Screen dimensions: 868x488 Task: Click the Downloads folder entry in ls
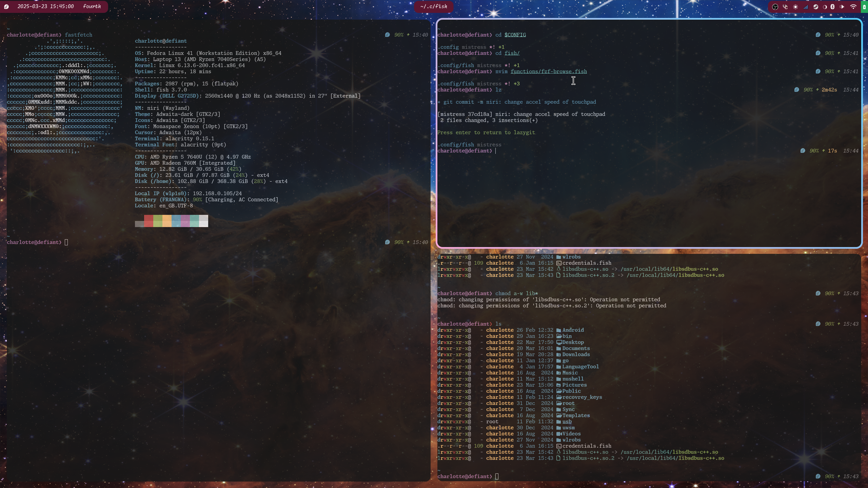pyautogui.click(x=576, y=354)
